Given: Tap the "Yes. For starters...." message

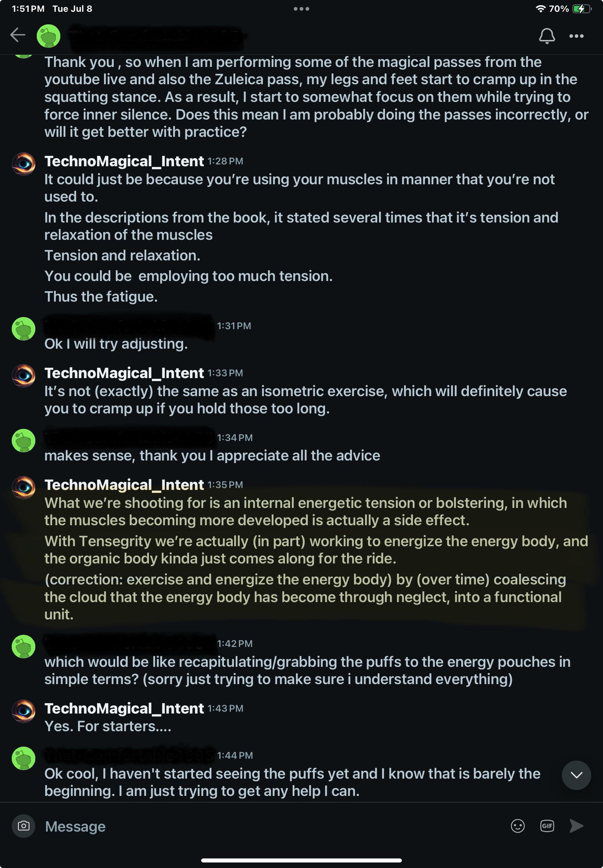Looking at the screenshot, I should tap(108, 726).
